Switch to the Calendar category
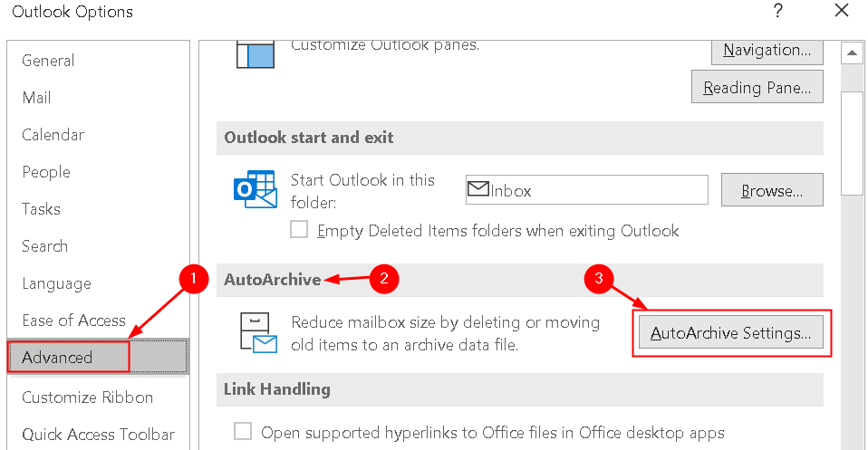Viewport: 868px width, 450px height. click(53, 135)
